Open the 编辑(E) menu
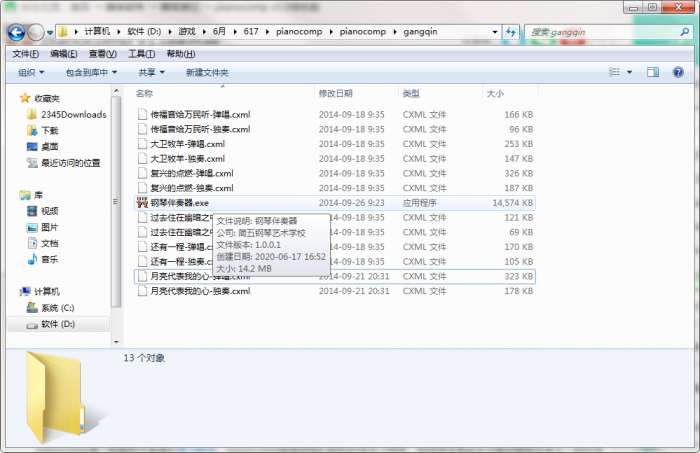 tap(64, 54)
